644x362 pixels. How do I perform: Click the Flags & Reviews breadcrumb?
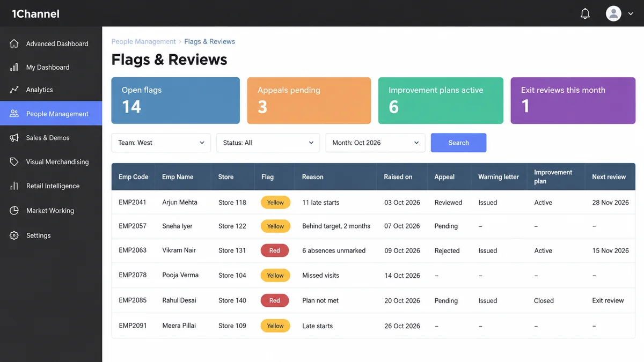pos(209,41)
